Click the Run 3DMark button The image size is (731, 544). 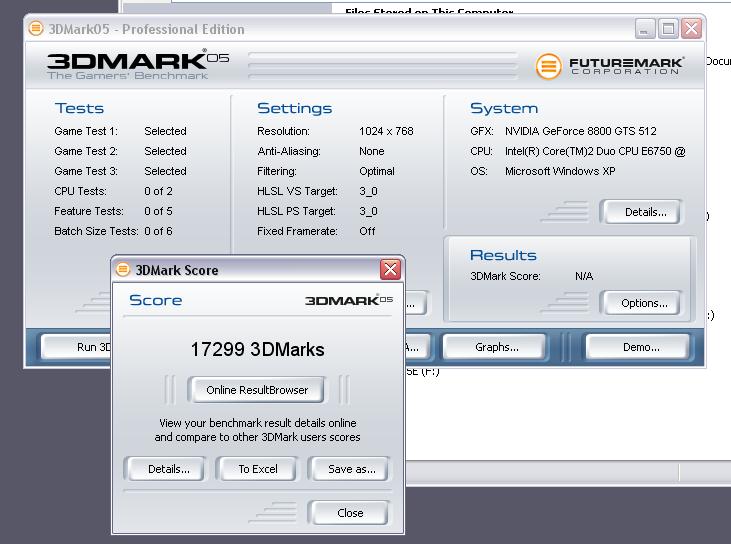pyautogui.click(x=78, y=347)
